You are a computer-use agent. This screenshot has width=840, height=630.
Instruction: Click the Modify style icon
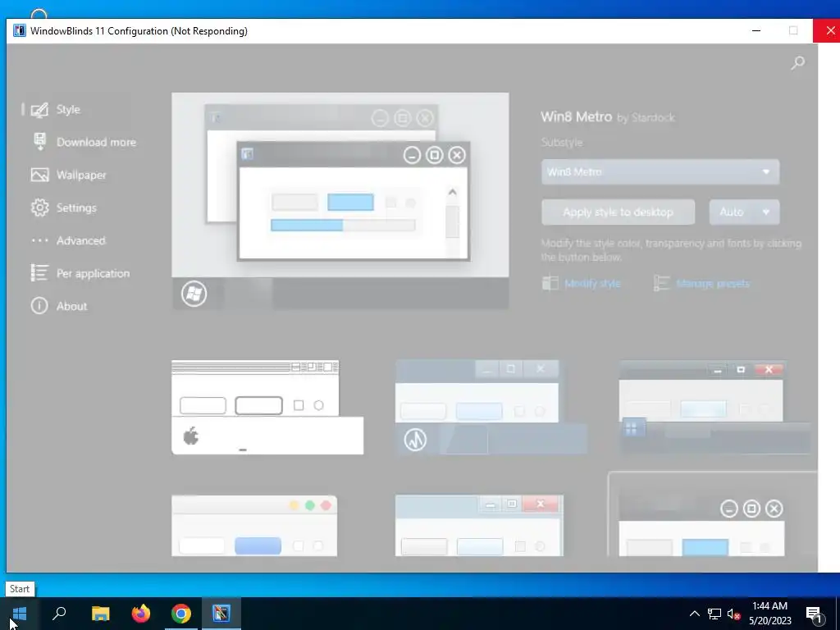click(550, 283)
